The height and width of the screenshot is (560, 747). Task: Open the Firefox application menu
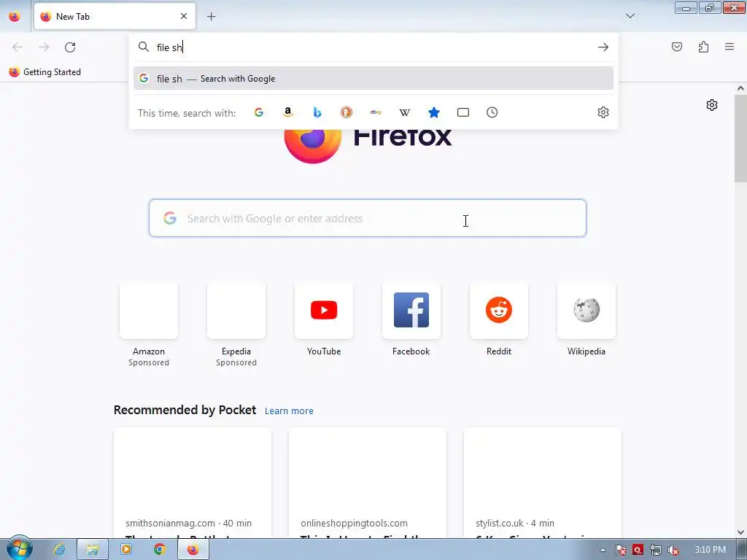click(x=729, y=47)
